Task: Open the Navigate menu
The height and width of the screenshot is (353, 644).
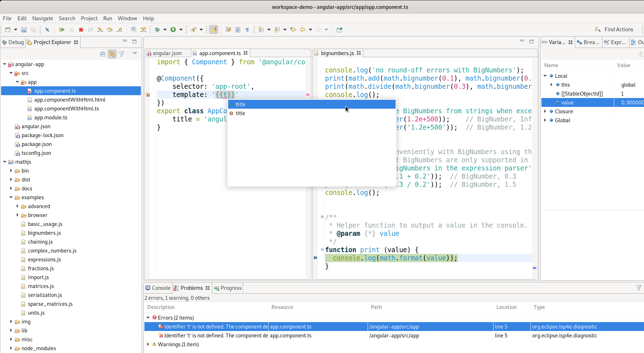Action: tap(43, 18)
